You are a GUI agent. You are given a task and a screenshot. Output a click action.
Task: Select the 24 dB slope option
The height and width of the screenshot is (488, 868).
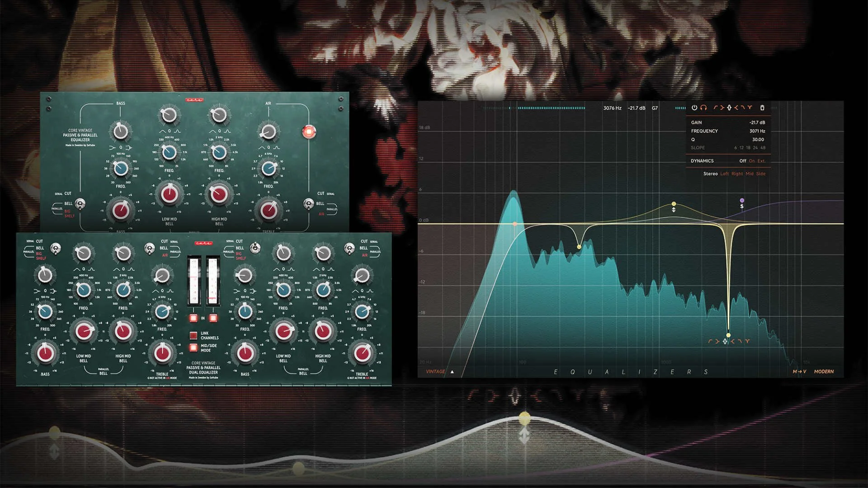tap(755, 148)
